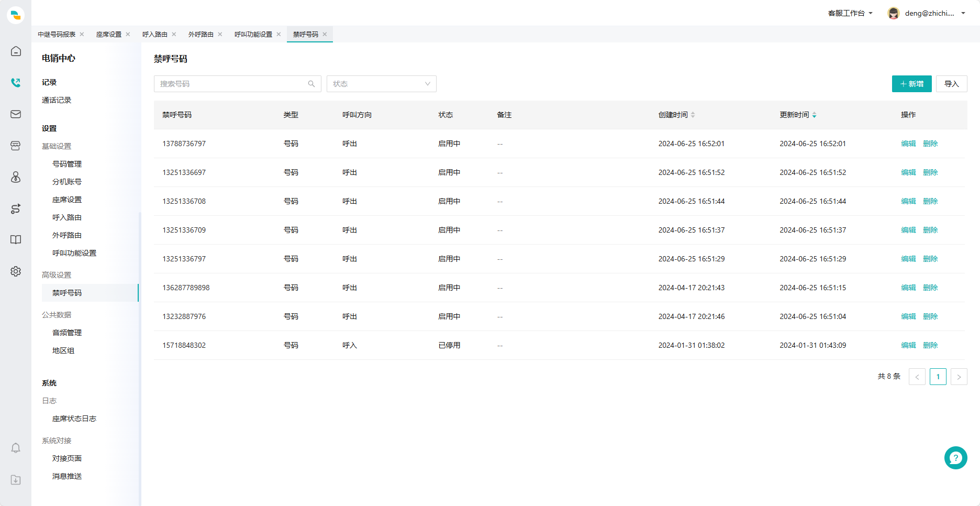Edit number 15718848302
Screen dimensions: 980x506
coord(908,345)
